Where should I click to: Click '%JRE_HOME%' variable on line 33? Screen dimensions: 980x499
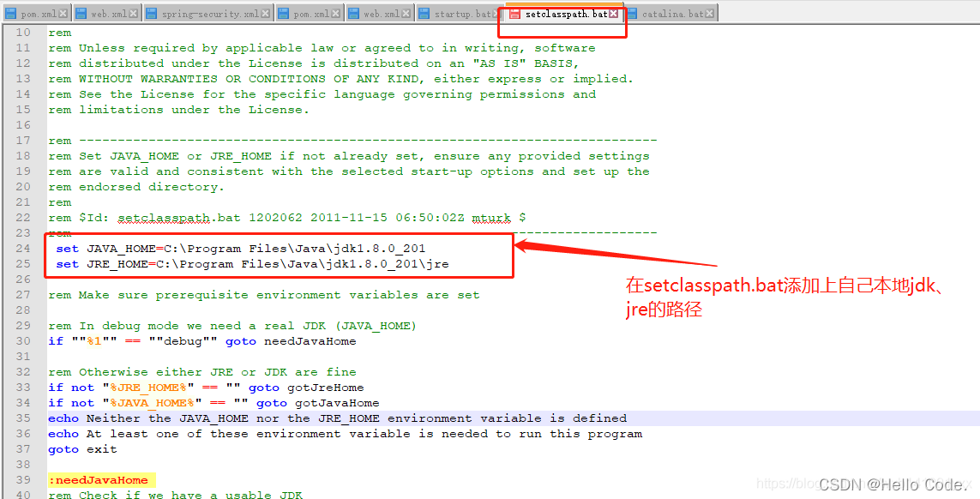point(148,388)
